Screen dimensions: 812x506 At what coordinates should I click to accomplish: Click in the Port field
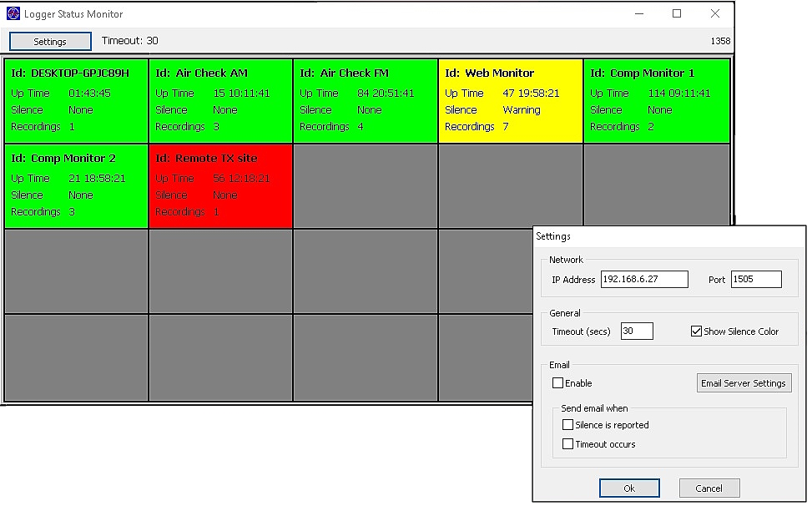tap(756, 279)
